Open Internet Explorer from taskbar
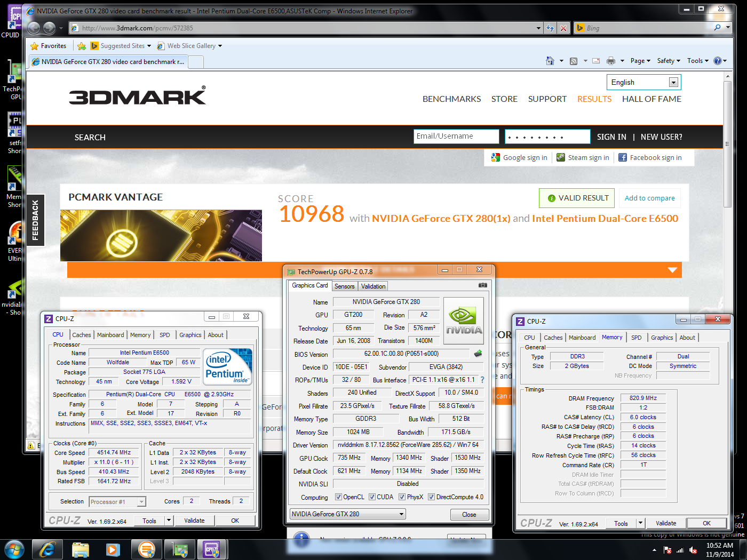Image resolution: width=747 pixels, height=560 pixels. pos(47,549)
